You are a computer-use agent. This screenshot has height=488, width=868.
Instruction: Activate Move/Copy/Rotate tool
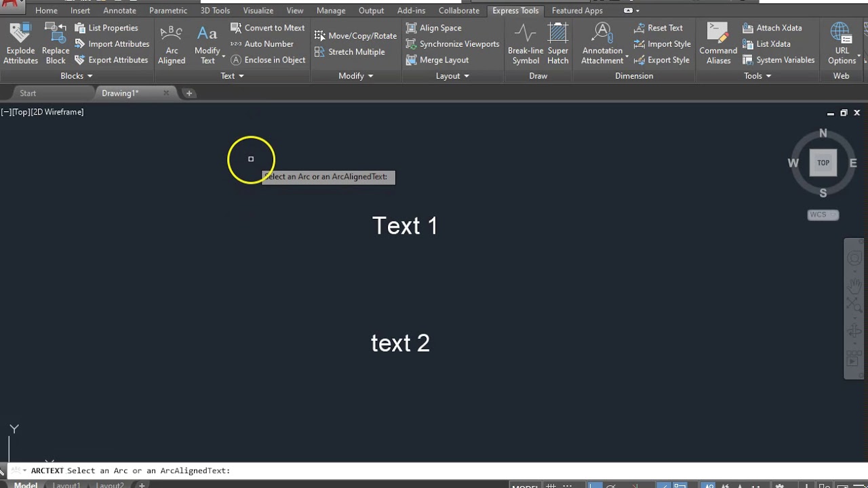tap(355, 35)
